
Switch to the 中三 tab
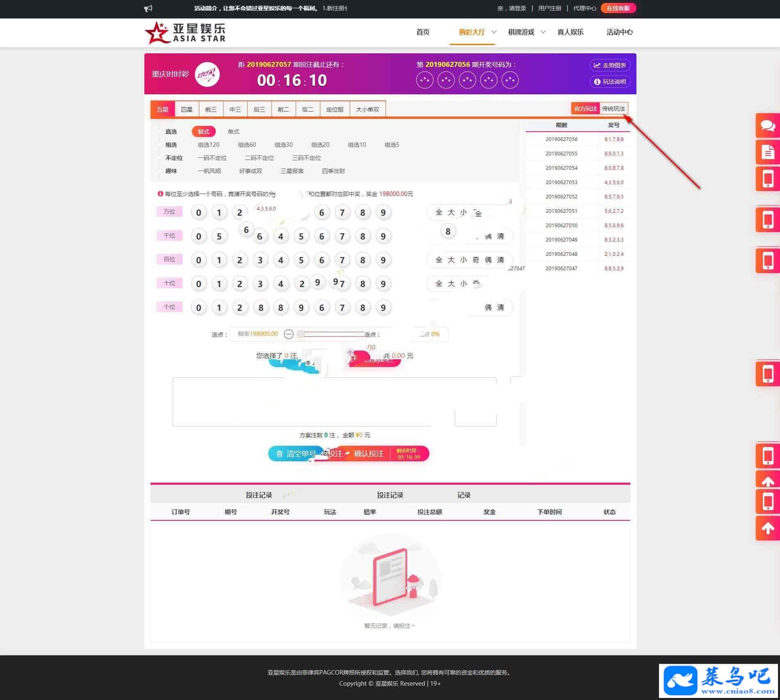tap(235, 109)
